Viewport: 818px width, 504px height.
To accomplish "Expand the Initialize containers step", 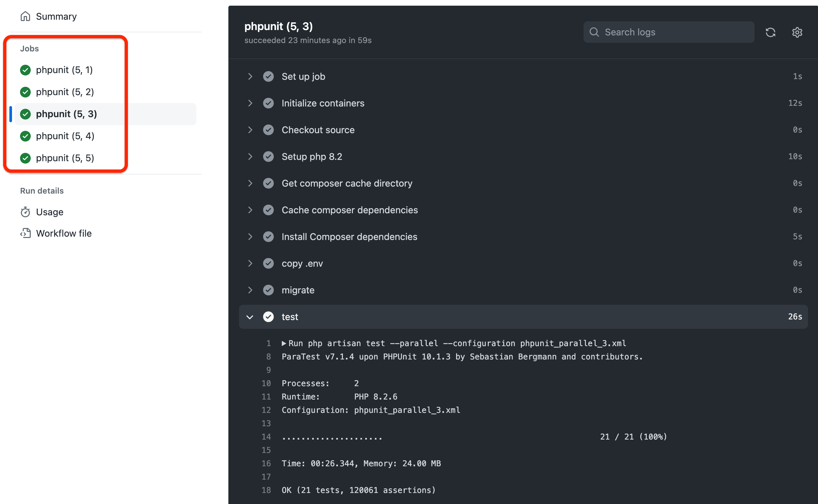I will coord(250,103).
